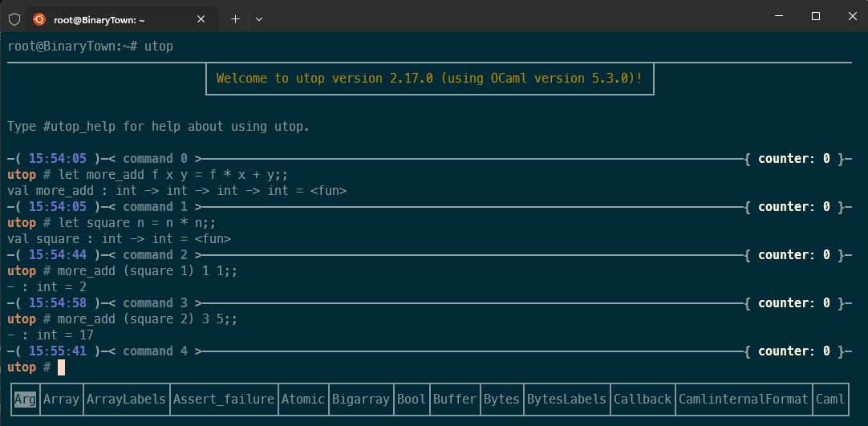This screenshot has height=426, width=868.
Task: Choose Bigarray completion suggestion
Action: (360, 399)
